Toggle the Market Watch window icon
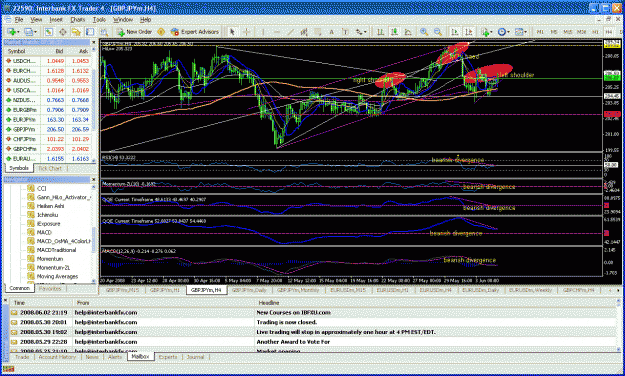Image resolution: width=625 pixels, height=376 pixels. pos(49,32)
